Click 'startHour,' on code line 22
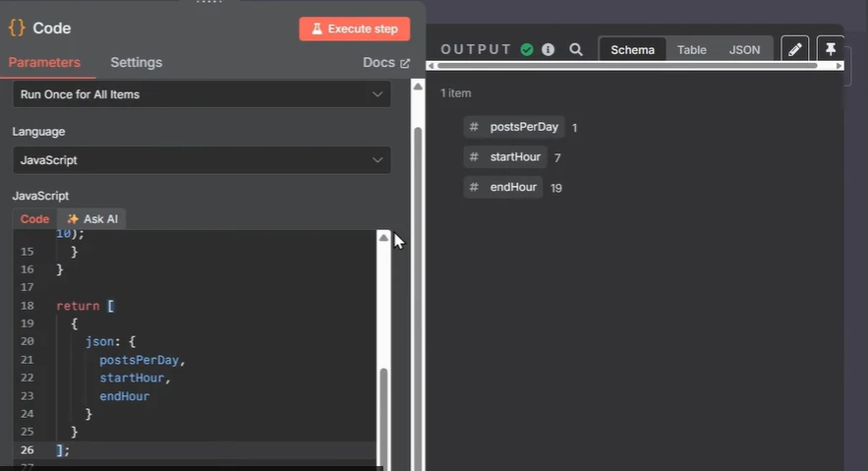The image size is (868, 471). coord(135,378)
